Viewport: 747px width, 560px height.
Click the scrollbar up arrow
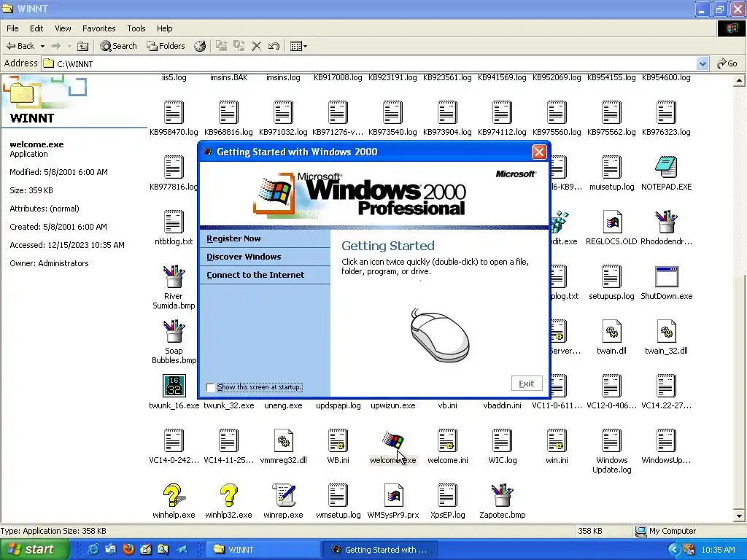[739, 80]
